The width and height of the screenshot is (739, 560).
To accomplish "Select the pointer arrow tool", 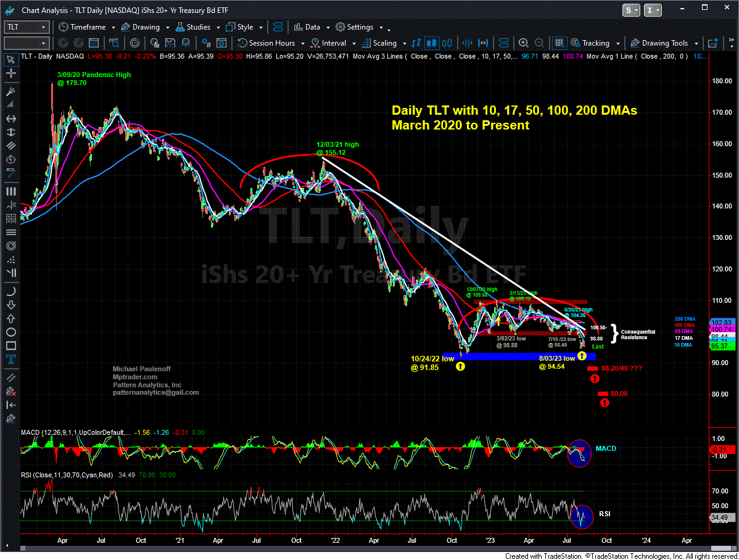I will coord(10,60).
